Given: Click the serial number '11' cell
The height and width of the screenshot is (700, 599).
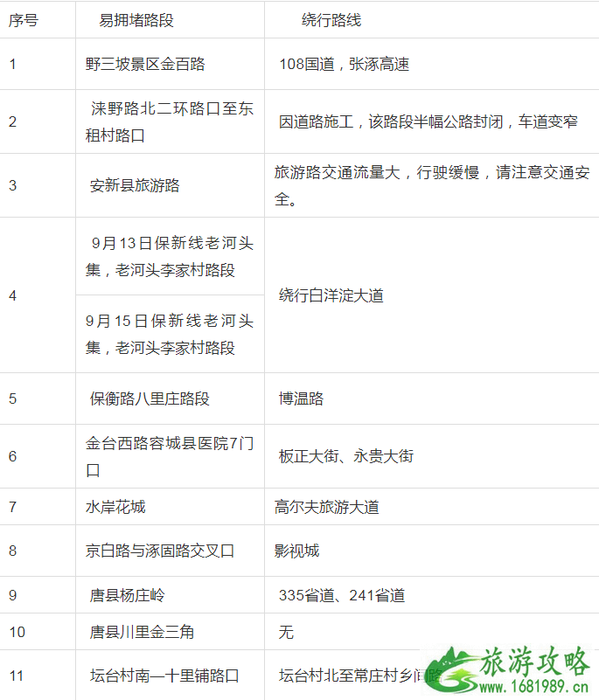Looking at the screenshot, I should point(38,675).
